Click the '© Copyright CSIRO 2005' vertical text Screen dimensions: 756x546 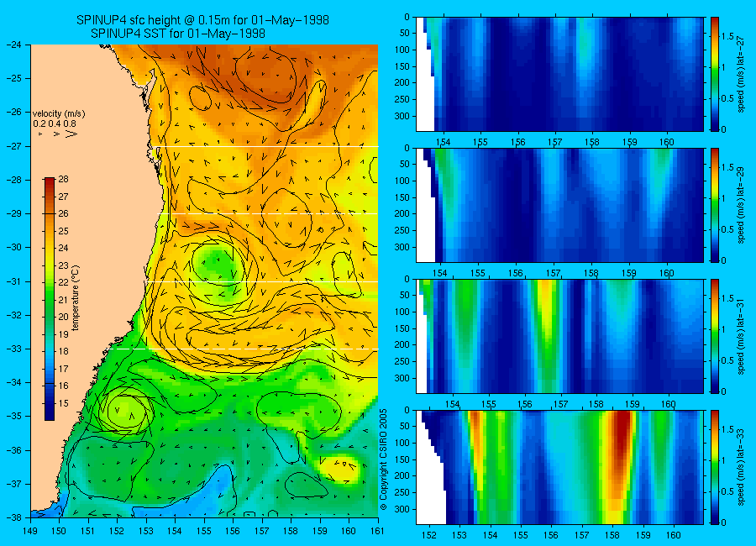coord(384,459)
